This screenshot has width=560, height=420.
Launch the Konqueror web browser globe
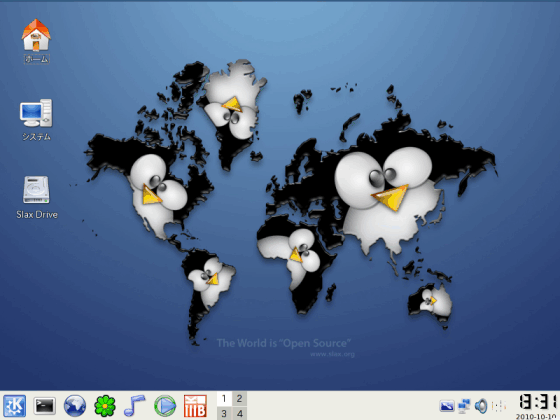tap(75, 406)
